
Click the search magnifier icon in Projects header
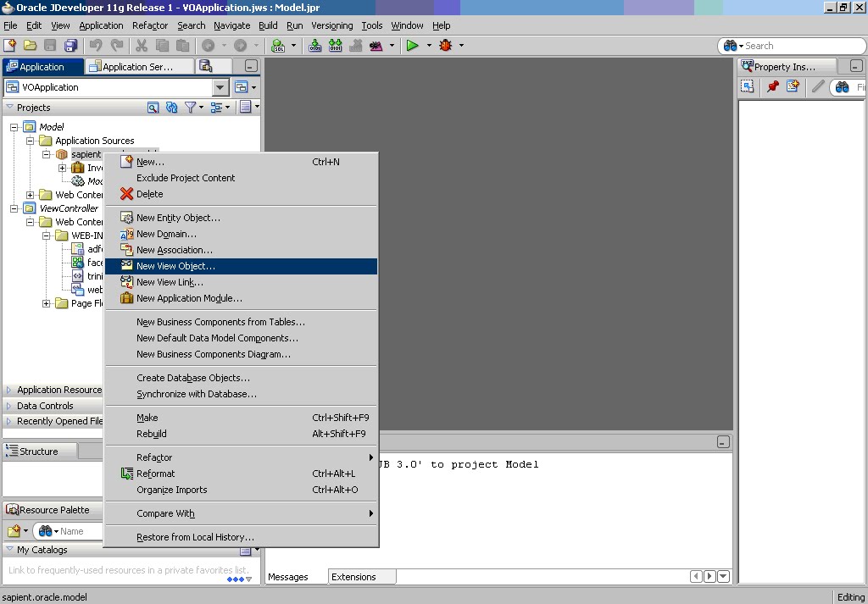pos(153,108)
